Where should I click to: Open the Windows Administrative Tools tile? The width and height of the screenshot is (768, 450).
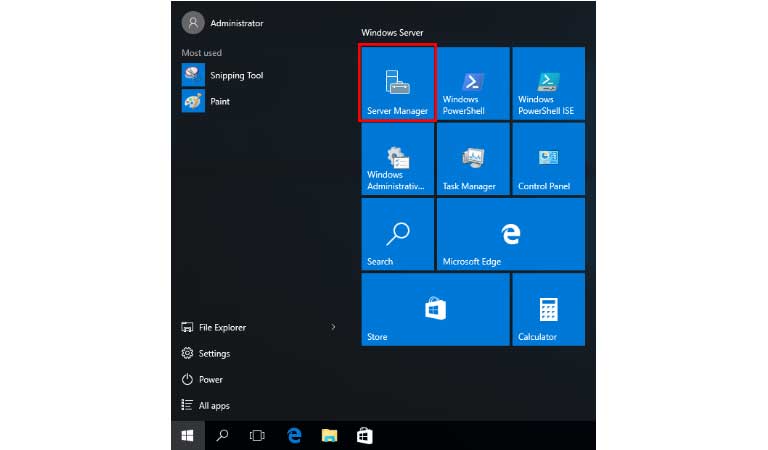point(397,159)
